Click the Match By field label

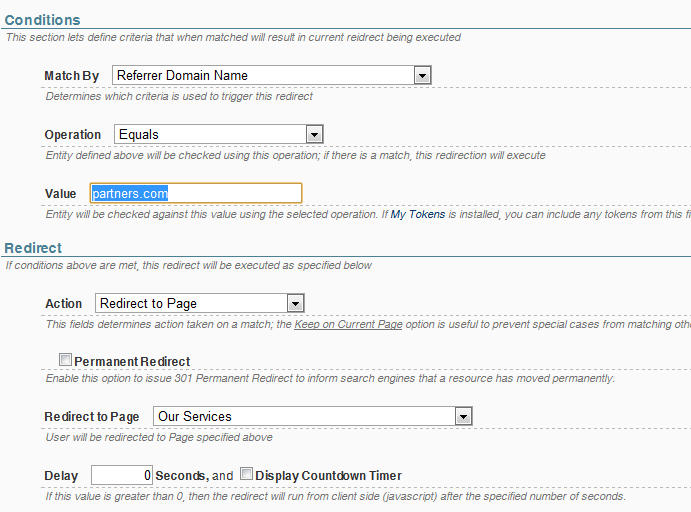pyautogui.click(x=71, y=76)
